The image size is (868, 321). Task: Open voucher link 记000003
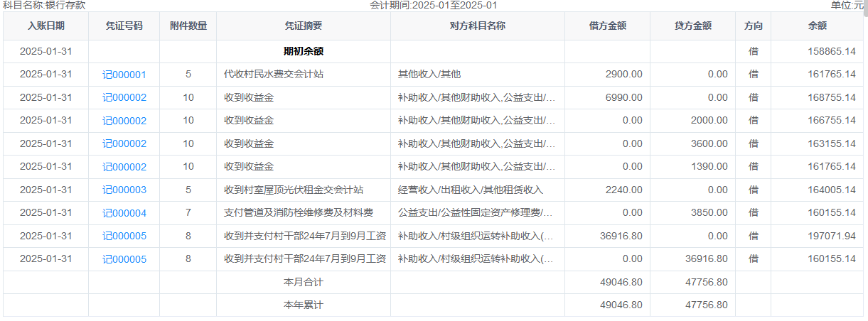click(124, 190)
